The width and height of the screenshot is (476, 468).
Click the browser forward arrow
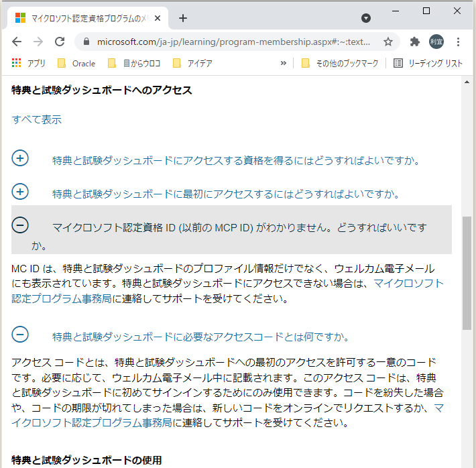[x=38, y=42]
